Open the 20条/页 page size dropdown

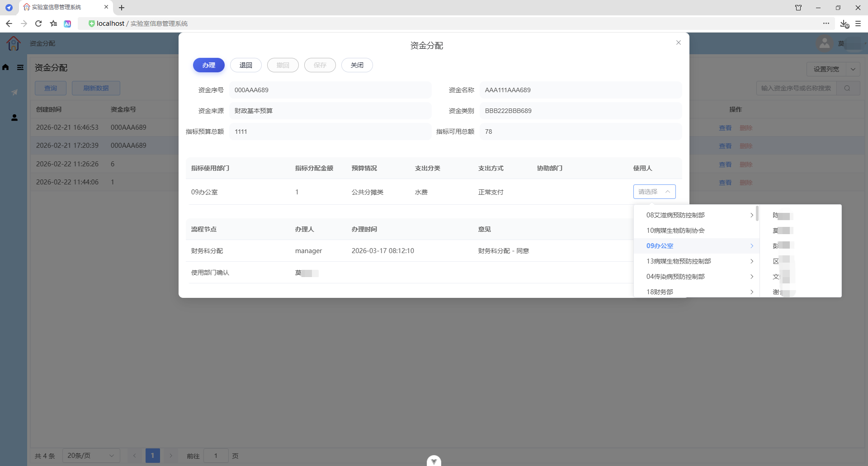[91, 456]
